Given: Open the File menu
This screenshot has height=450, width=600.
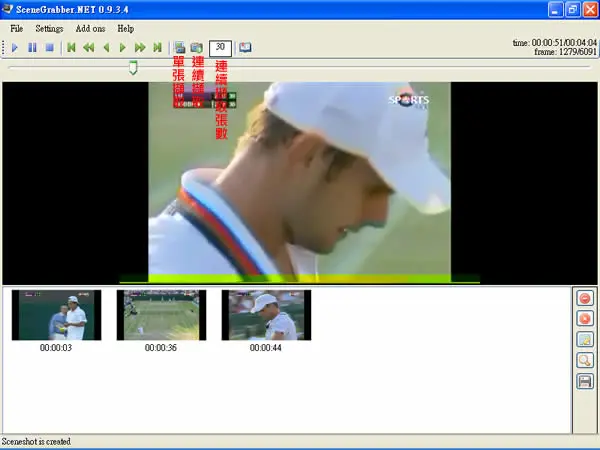Looking at the screenshot, I should point(16,29).
